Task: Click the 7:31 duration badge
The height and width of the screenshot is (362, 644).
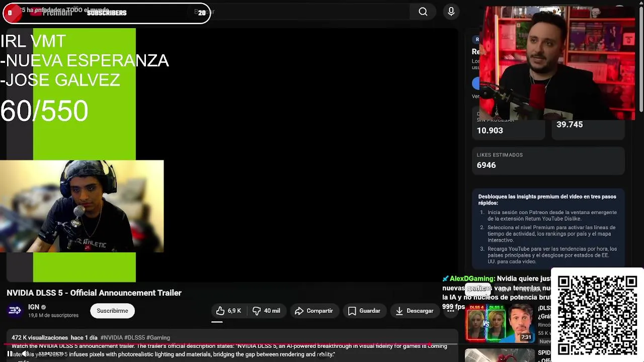Action: (526, 337)
